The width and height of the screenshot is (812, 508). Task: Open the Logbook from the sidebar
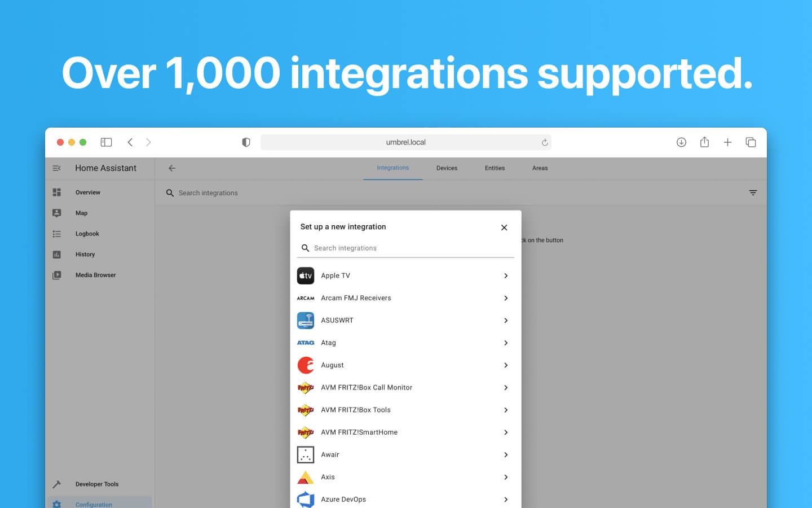click(87, 233)
